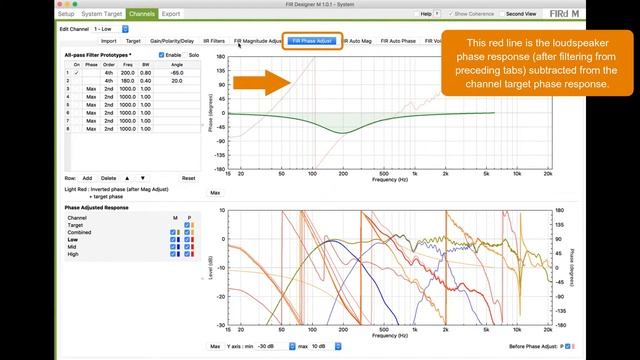The width and height of the screenshot is (640, 360).
Task: Click the Low phase red color swatch
Action: (x=193, y=240)
